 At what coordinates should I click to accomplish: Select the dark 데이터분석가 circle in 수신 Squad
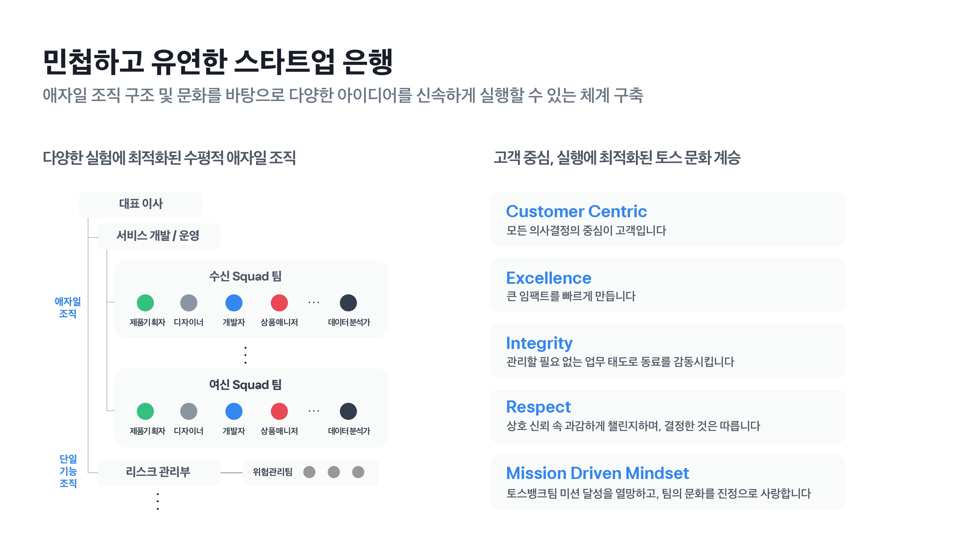pos(348,303)
